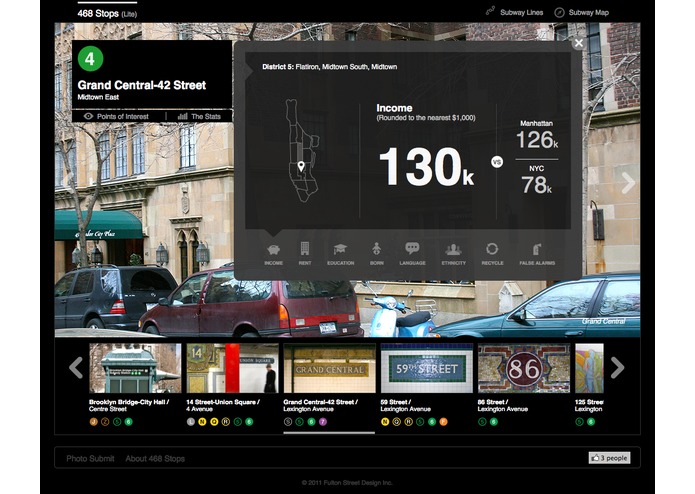Go to next main photo arrow
The image size is (695, 494).
click(628, 183)
